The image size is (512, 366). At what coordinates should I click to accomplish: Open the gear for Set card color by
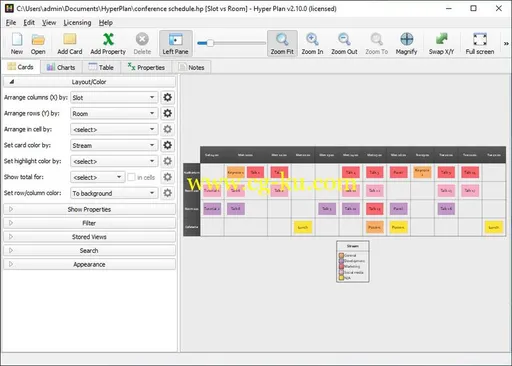tap(167, 145)
